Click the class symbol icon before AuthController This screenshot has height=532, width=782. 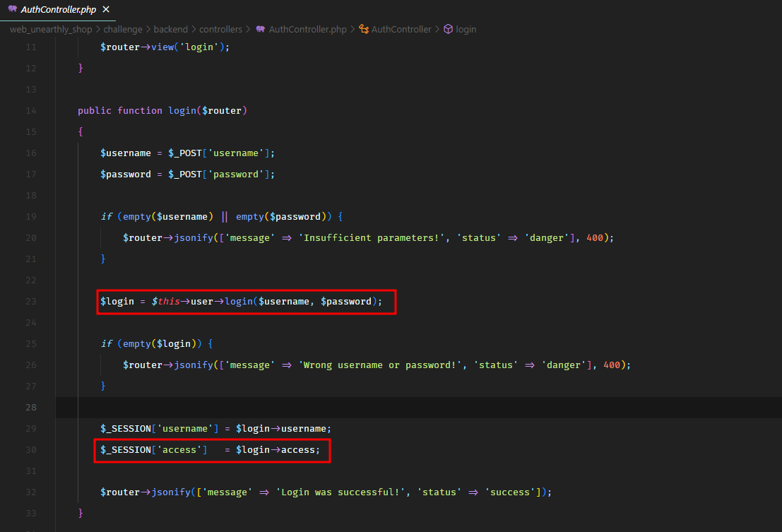364,29
